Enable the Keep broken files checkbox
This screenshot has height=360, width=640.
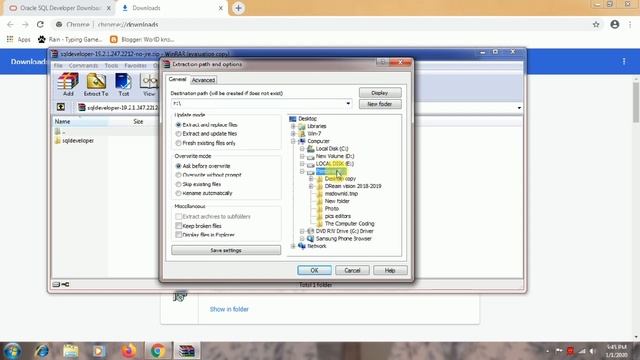178,226
